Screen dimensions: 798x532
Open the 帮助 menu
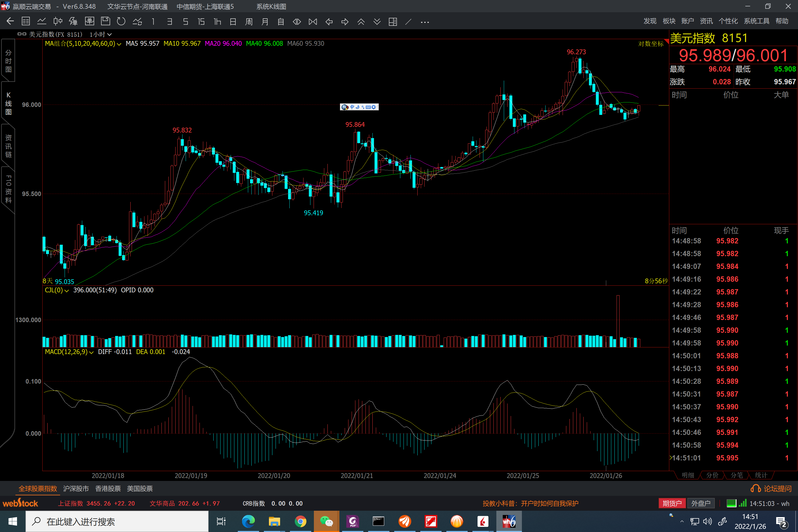(x=782, y=21)
